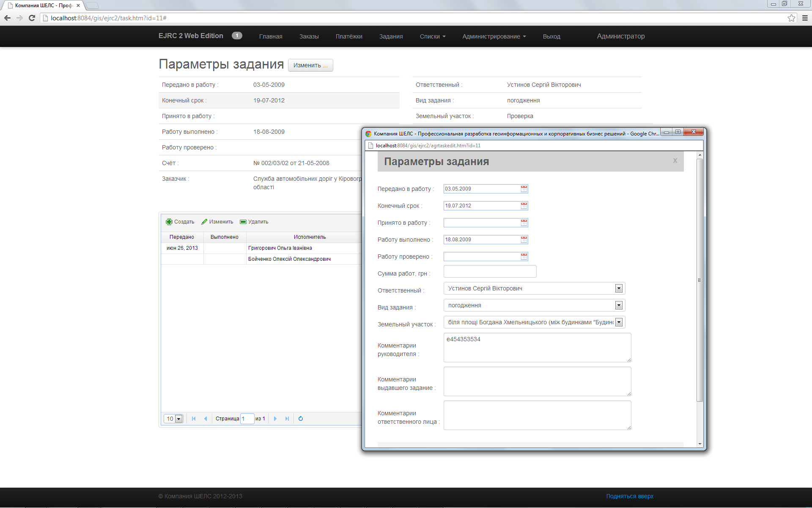Expand the Ответственный dropdown

click(619, 288)
